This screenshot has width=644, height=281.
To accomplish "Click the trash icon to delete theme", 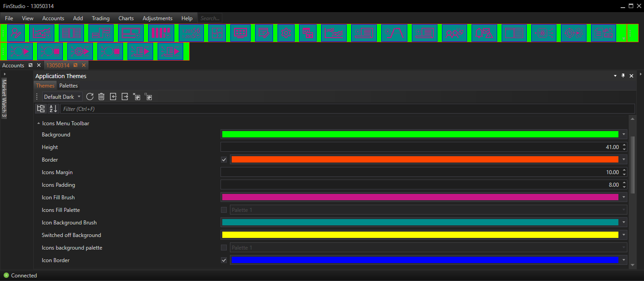I will pyautogui.click(x=101, y=97).
